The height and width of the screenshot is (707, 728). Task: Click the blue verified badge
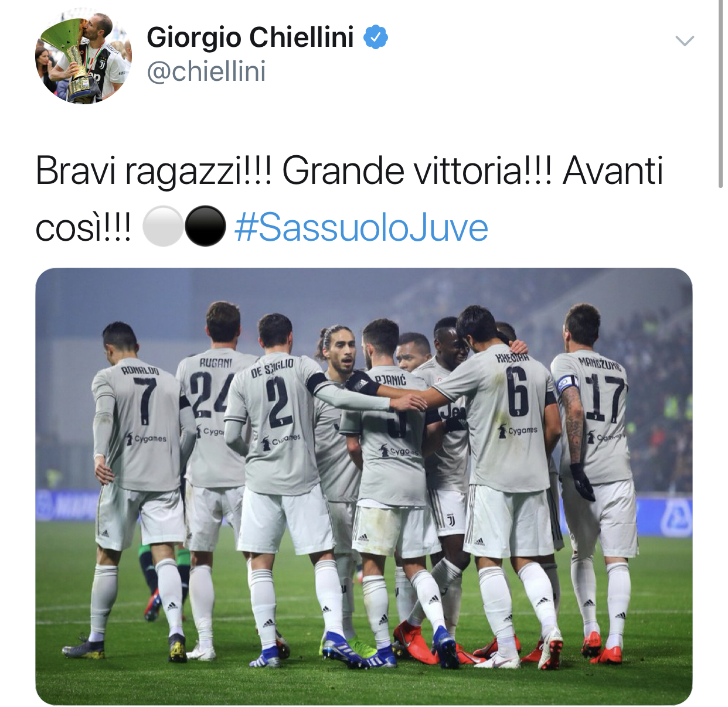(x=376, y=37)
